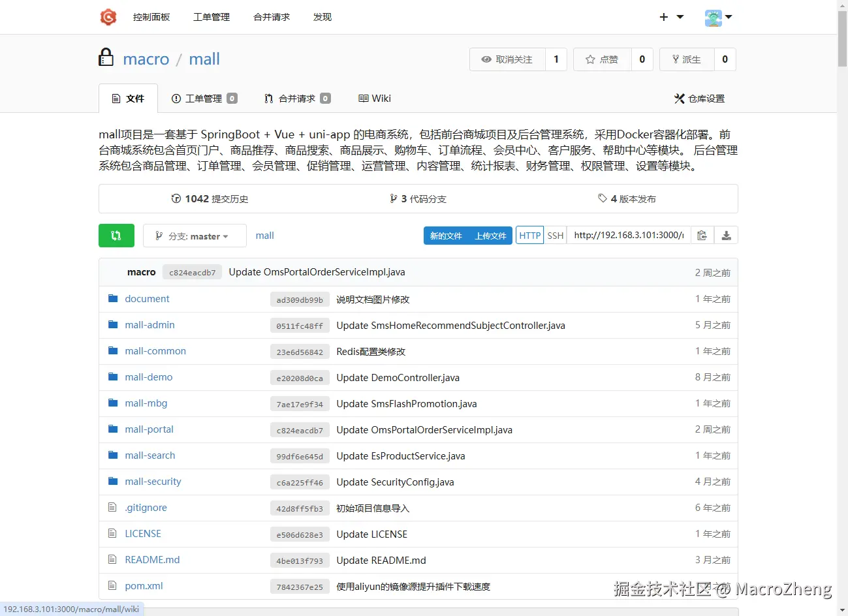The image size is (848, 616).
Task: Open the 分支: master branch dropdown
Action: [x=195, y=236]
